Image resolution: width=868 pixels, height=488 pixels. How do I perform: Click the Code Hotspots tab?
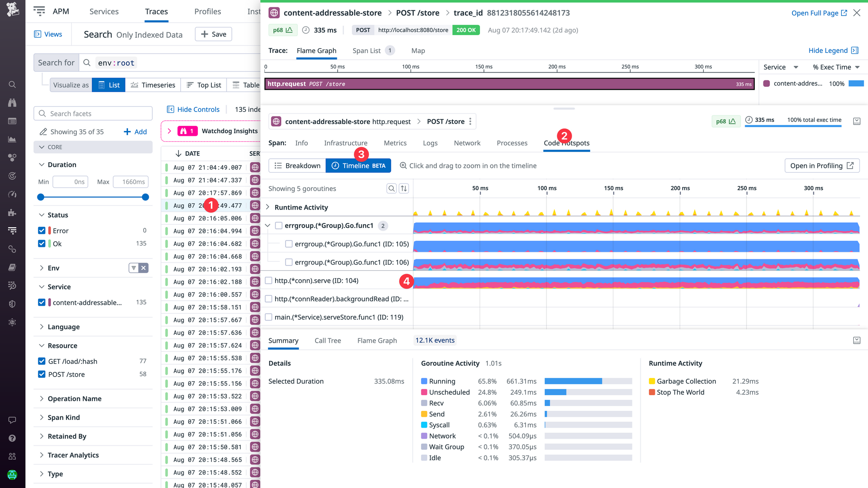(x=566, y=142)
